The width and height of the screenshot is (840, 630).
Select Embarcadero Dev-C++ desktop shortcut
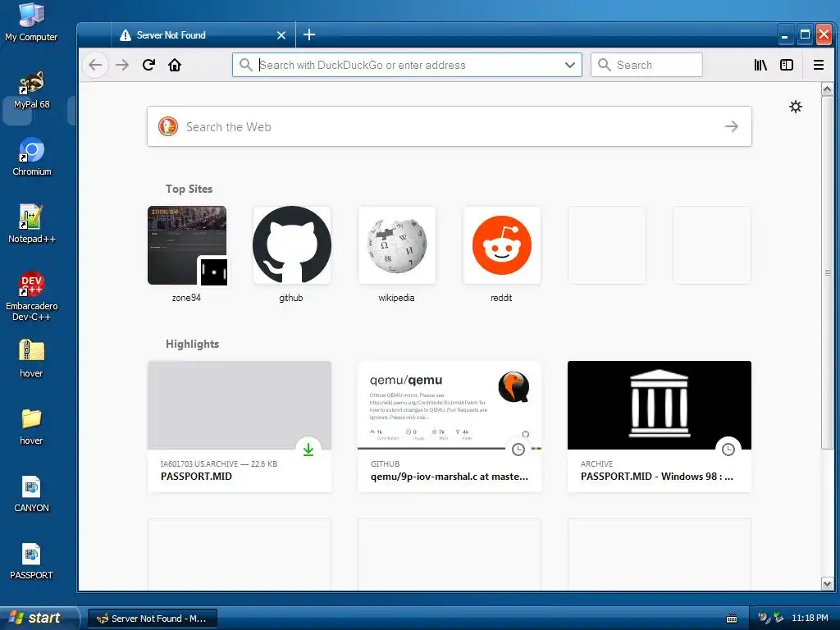pos(32,296)
